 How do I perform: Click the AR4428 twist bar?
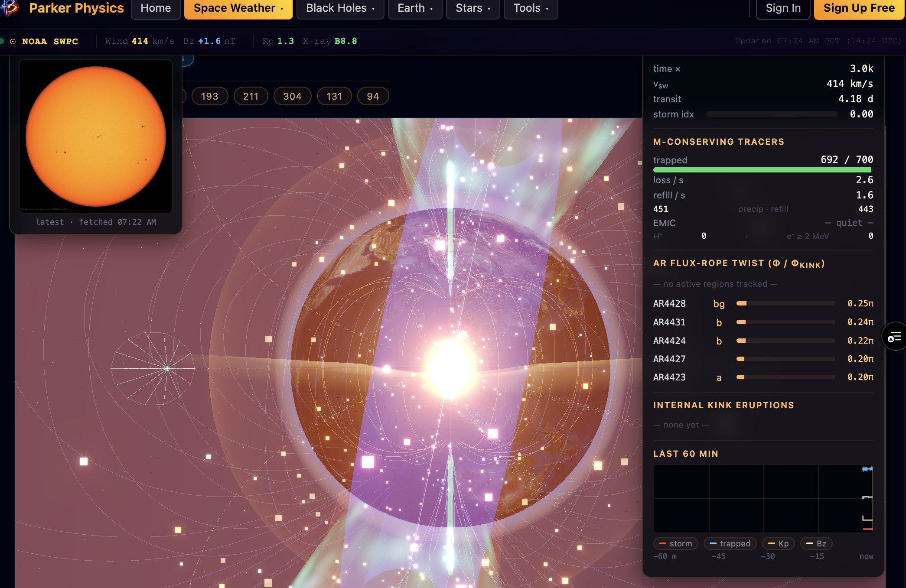point(785,304)
